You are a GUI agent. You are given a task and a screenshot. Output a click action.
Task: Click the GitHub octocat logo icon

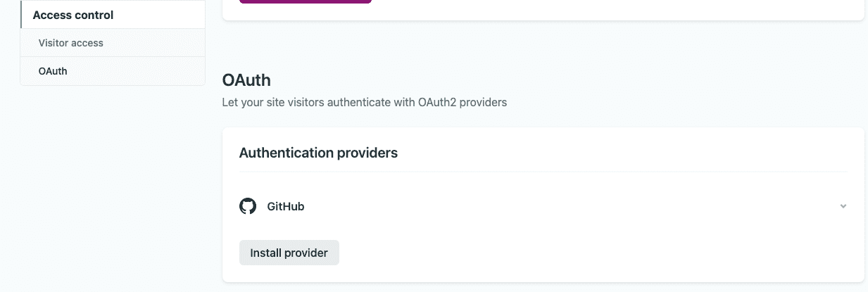point(248,206)
